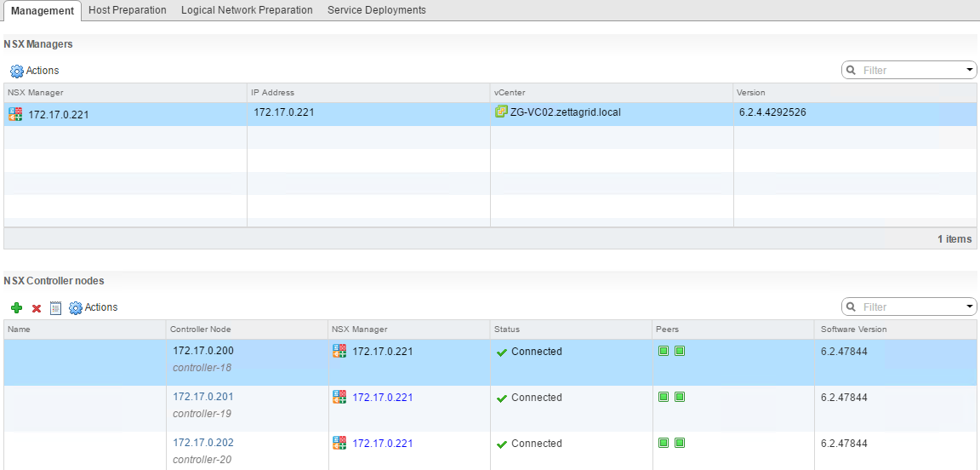980x470 pixels.
Task: Click green check status icon for controller-20
Action: point(501,444)
